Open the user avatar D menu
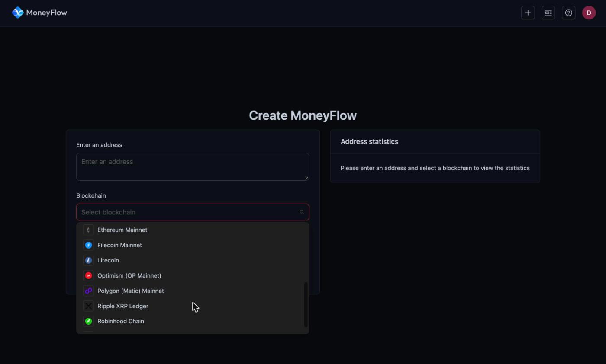 (589, 13)
